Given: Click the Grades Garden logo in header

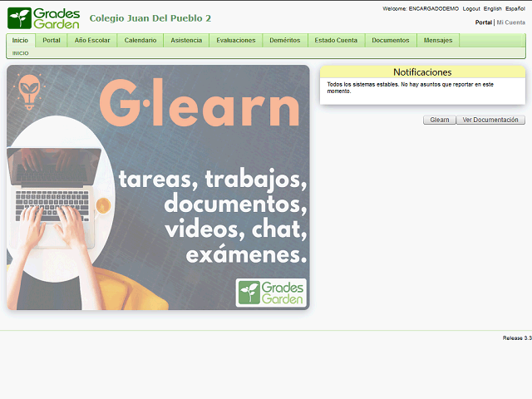Looking at the screenshot, I should point(44,18).
